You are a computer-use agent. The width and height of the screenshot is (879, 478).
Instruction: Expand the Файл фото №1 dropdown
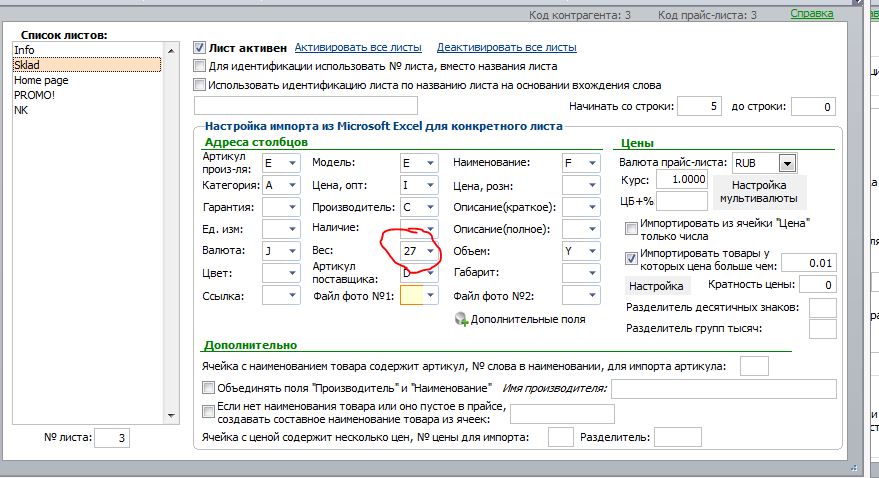click(430, 295)
